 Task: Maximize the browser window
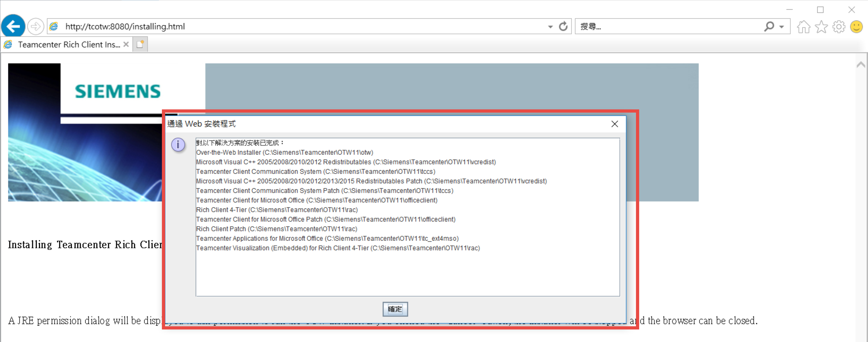(x=820, y=9)
